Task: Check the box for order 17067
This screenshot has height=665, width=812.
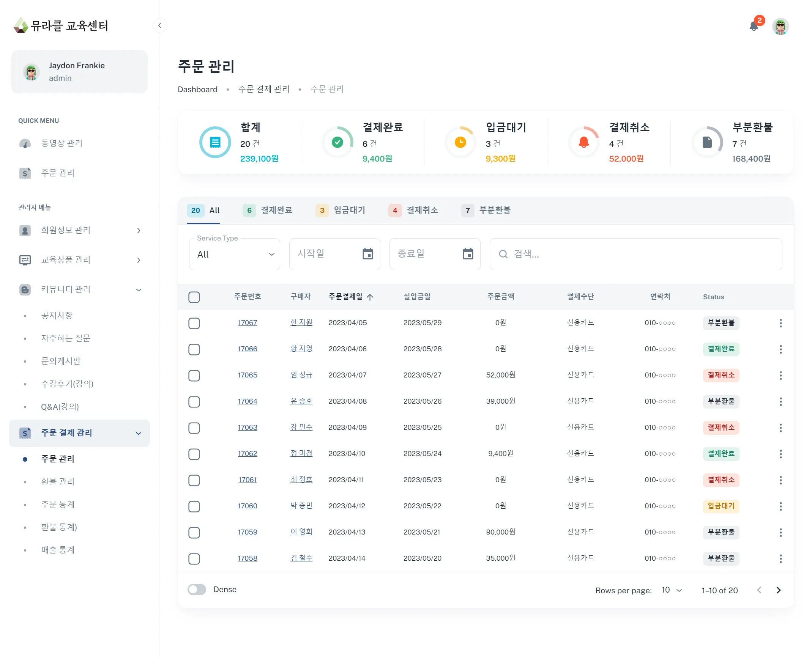Action: 194,323
